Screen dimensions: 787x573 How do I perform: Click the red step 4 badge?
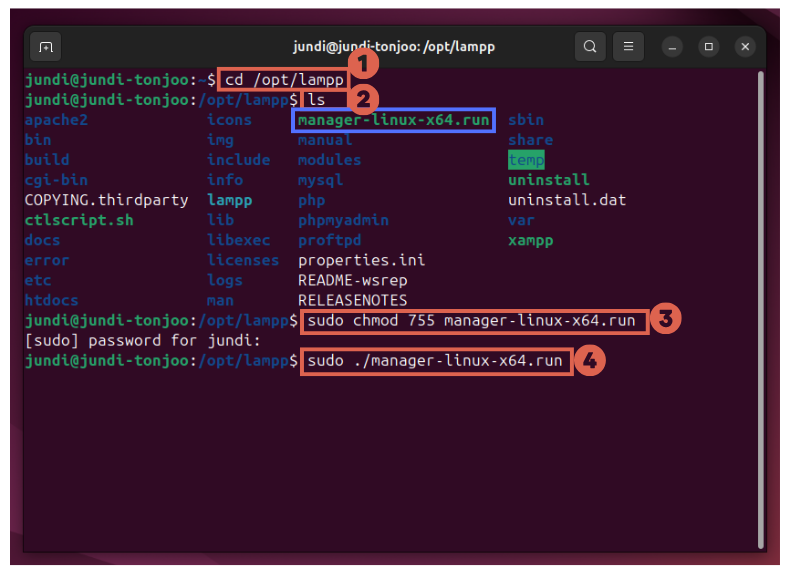[x=591, y=360]
